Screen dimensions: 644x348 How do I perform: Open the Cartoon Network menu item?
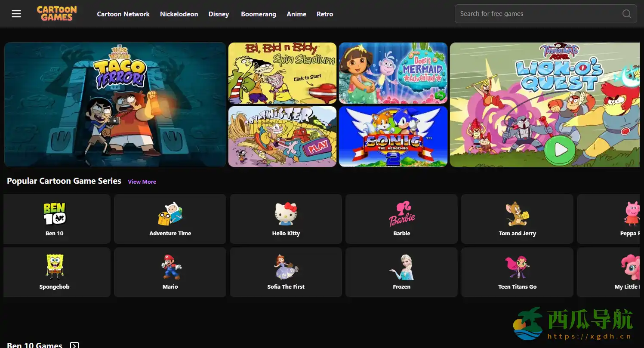123,14
